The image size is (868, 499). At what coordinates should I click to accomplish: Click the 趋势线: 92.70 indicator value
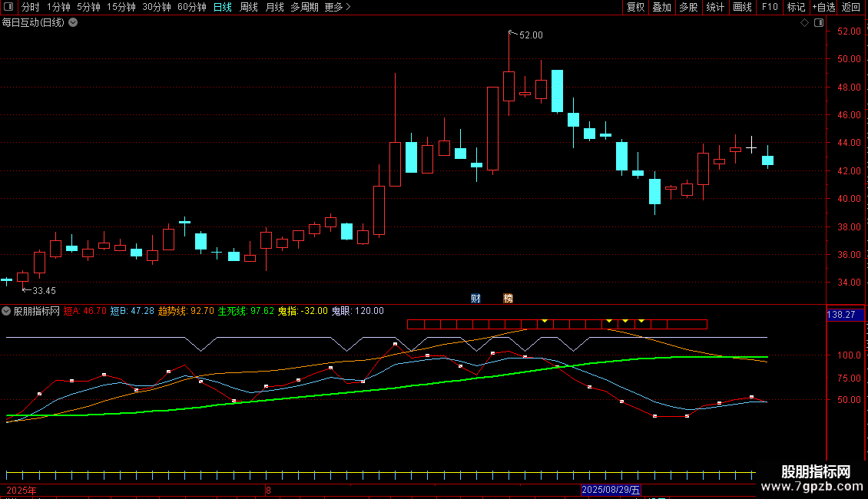186,311
